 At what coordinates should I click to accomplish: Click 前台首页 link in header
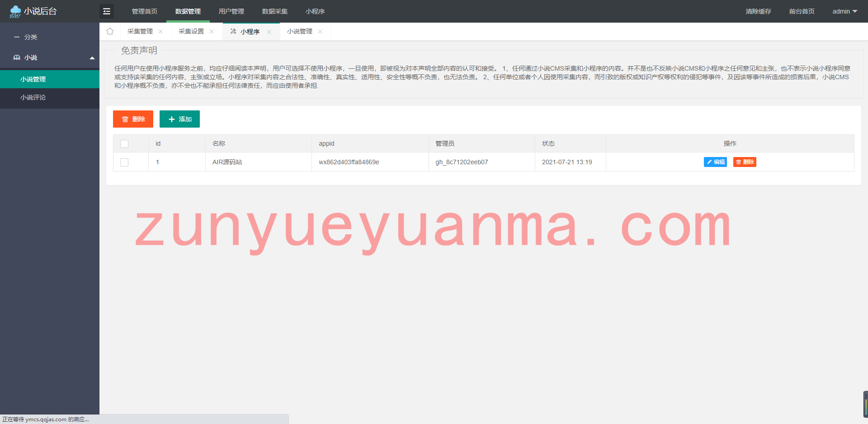tap(802, 11)
